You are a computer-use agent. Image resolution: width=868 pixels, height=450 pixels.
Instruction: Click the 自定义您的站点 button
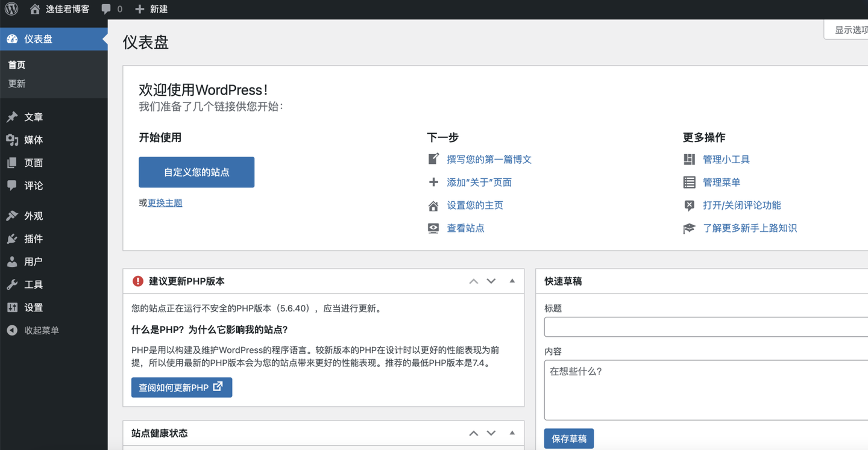[197, 172]
